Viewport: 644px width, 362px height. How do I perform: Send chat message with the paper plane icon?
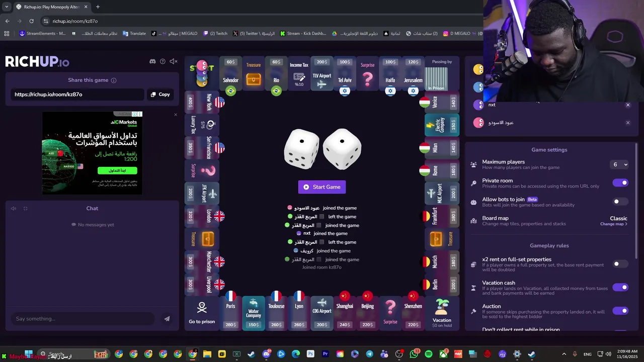pos(167,319)
